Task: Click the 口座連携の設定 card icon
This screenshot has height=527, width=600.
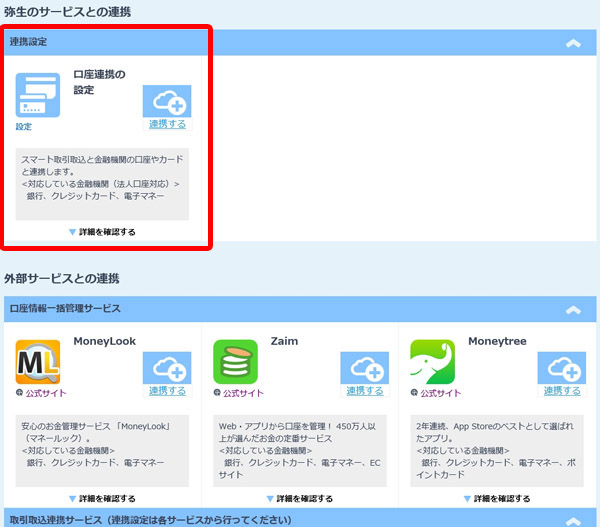Action: (x=38, y=95)
